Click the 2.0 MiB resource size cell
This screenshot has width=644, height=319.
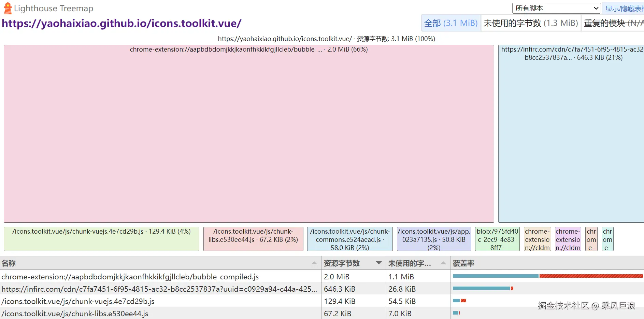(x=354, y=277)
